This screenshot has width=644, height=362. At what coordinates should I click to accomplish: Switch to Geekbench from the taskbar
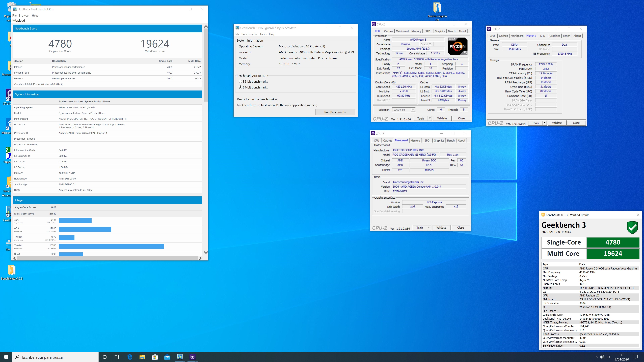180,357
